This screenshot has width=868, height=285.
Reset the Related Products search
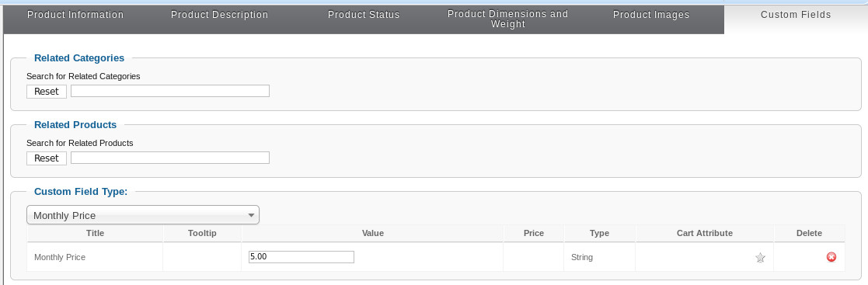pyautogui.click(x=47, y=158)
